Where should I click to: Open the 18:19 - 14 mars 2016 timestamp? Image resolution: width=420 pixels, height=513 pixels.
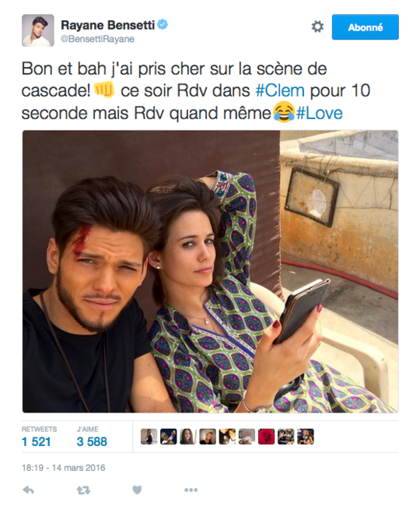64,468
